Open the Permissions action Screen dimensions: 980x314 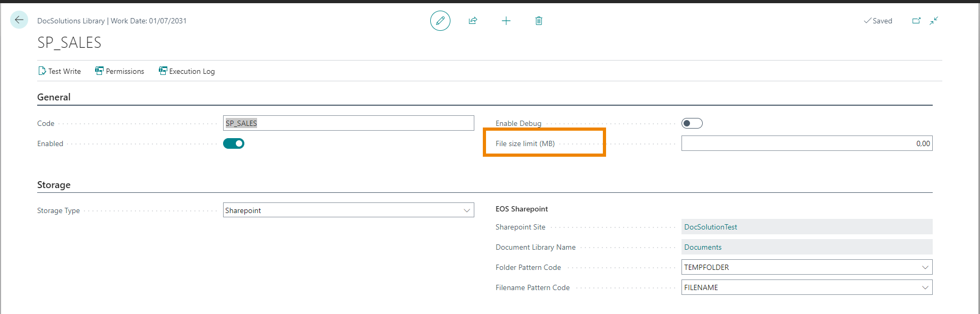(x=120, y=71)
